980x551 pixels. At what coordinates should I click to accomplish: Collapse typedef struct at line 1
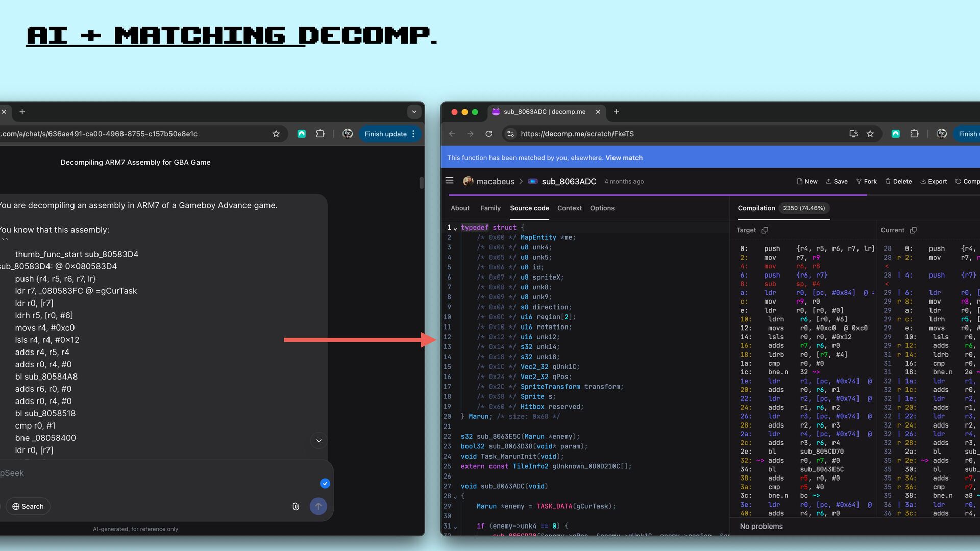coord(455,228)
